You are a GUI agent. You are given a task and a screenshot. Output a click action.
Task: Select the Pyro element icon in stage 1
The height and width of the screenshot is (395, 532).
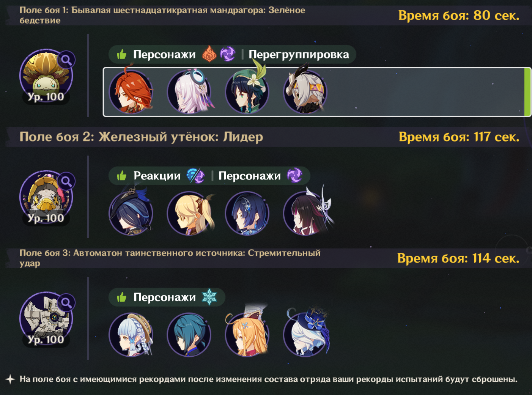(x=209, y=54)
